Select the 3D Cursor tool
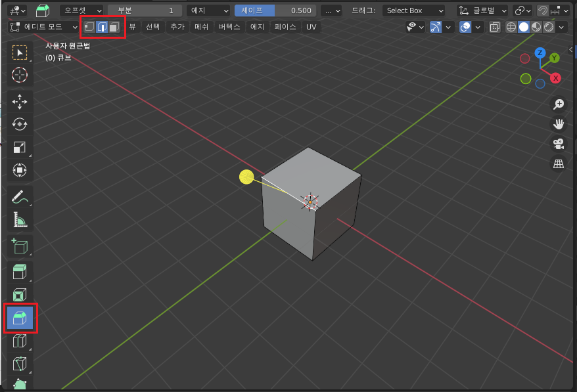 click(x=20, y=75)
